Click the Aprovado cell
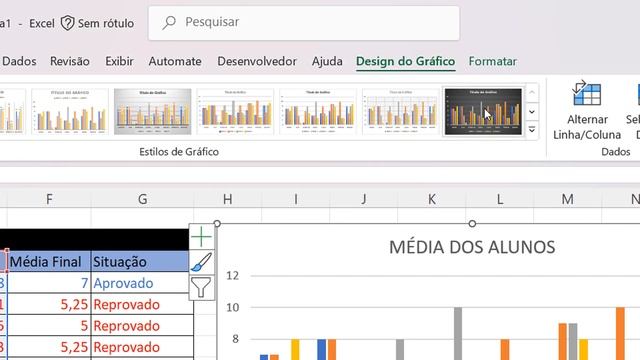 [140, 283]
